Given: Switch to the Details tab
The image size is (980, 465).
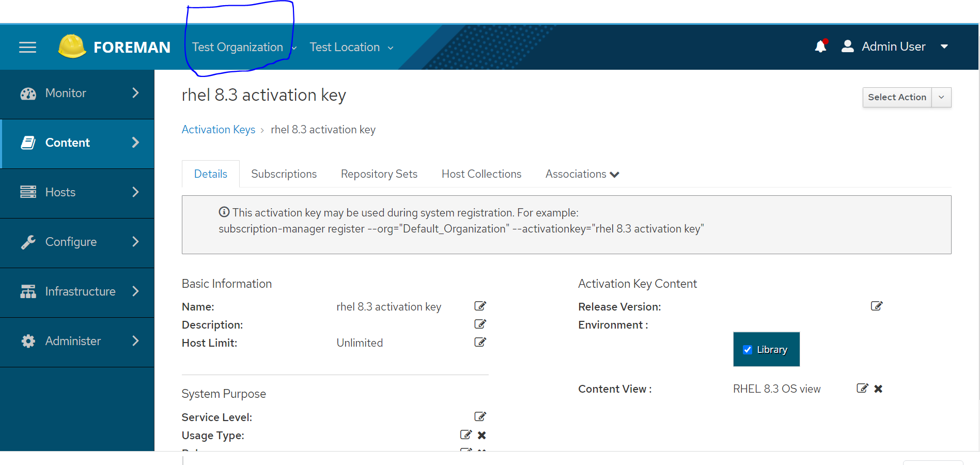Looking at the screenshot, I should pos(211,174).
